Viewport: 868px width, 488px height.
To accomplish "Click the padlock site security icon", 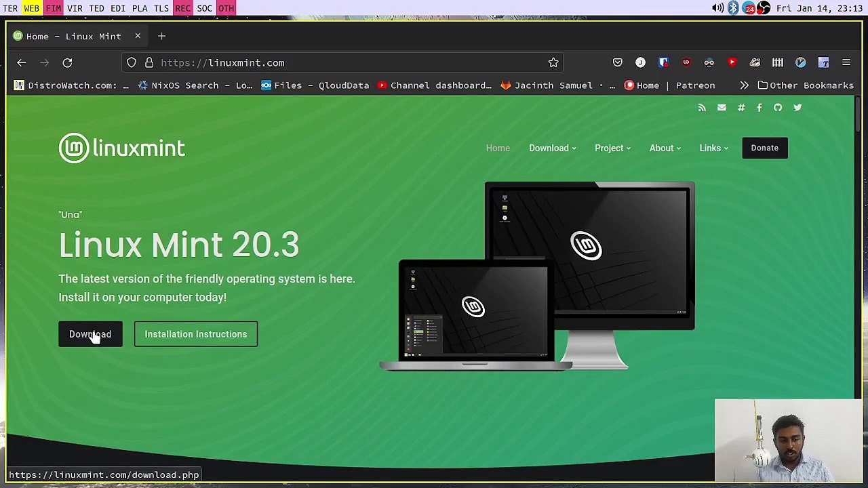I will pyautogui.click(x=149, y=62).
